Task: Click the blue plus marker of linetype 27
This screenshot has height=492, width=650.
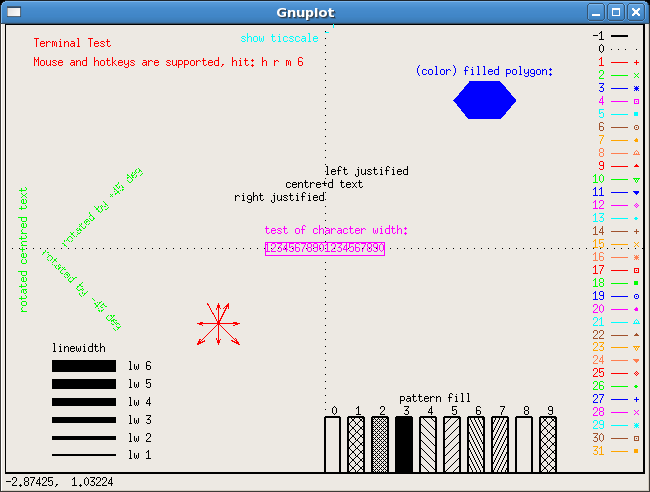Action: coord(636,400)
